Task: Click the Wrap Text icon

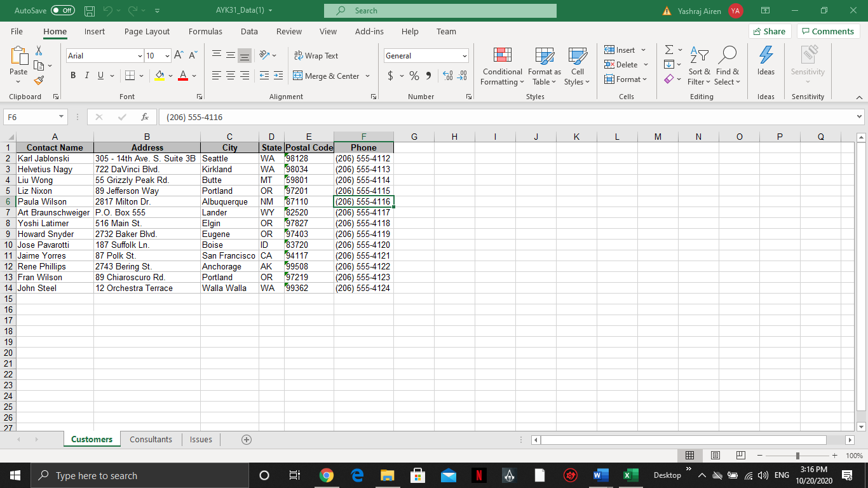Action: click(x=316, y=55)
